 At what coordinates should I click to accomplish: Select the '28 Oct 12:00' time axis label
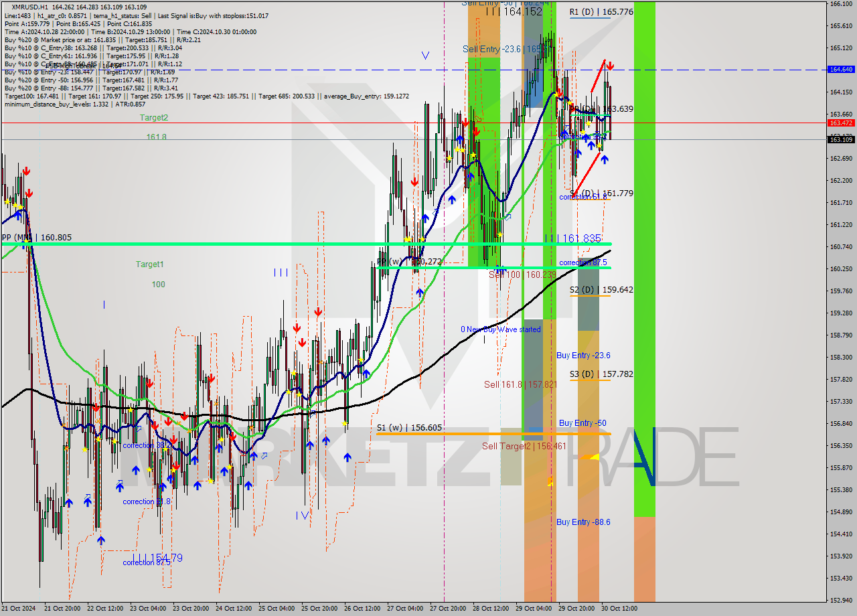pos(491,609)
